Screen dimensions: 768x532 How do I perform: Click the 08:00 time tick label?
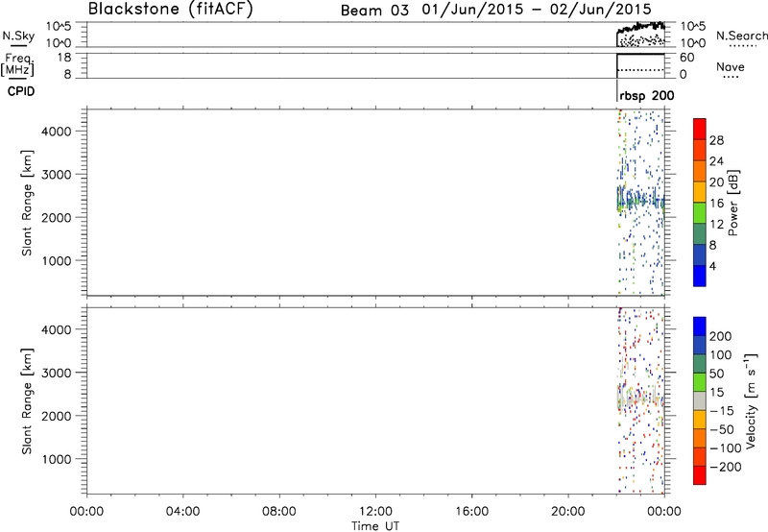[278, 512]
